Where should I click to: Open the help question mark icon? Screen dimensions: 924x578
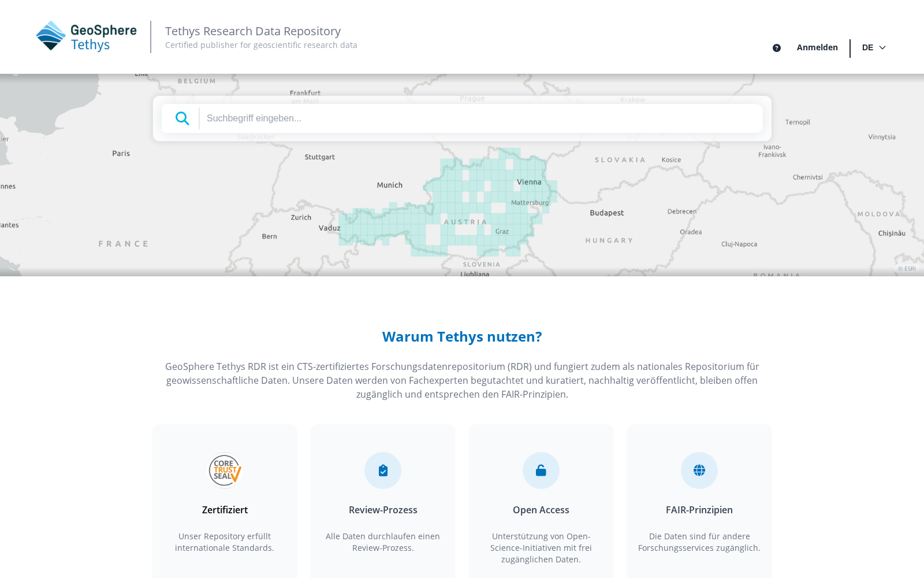[x=777, y=48]
